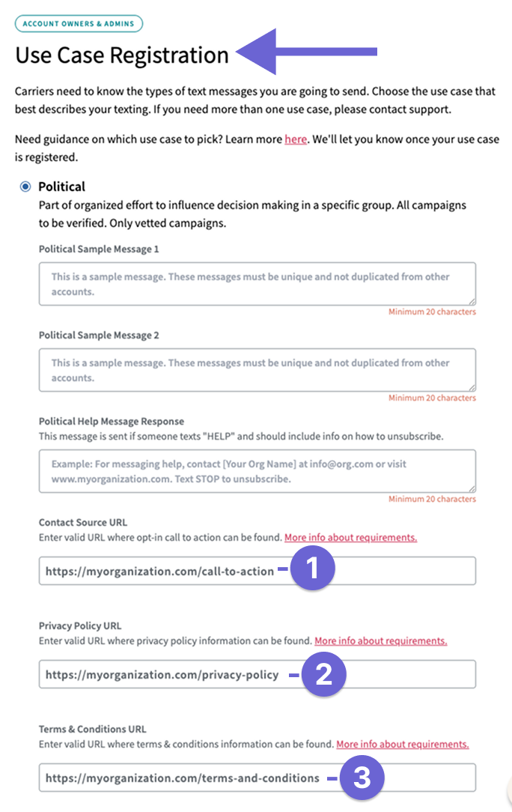Click the 'here' guidance link
Image resolution: width=512 pixels, height=812 pixels.
(x=295, y=139)
